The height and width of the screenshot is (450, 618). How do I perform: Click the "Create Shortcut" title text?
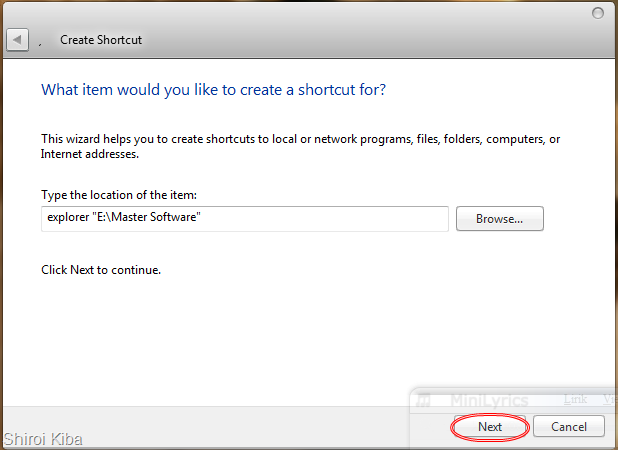pyautogui.click(x=101, y=40)
